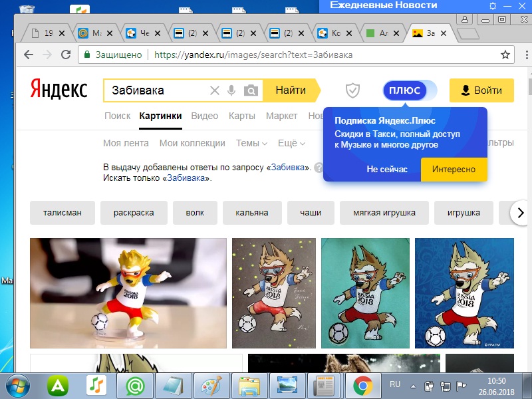Click the lock Защищено security indicator

click(x=113, y=55)
